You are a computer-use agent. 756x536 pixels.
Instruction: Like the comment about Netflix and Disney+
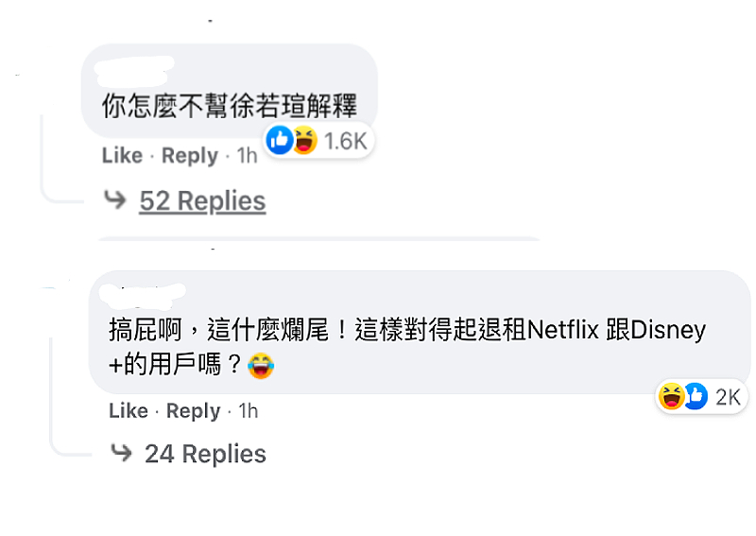[x=129, y=410]
